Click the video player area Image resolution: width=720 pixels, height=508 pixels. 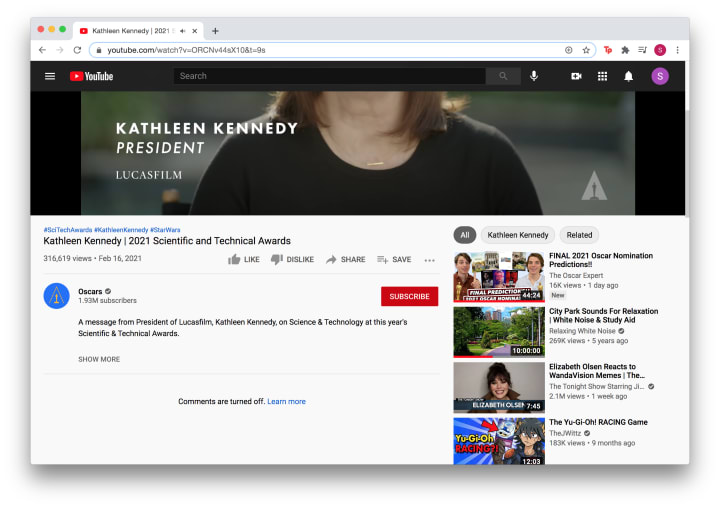coord(358,153)
